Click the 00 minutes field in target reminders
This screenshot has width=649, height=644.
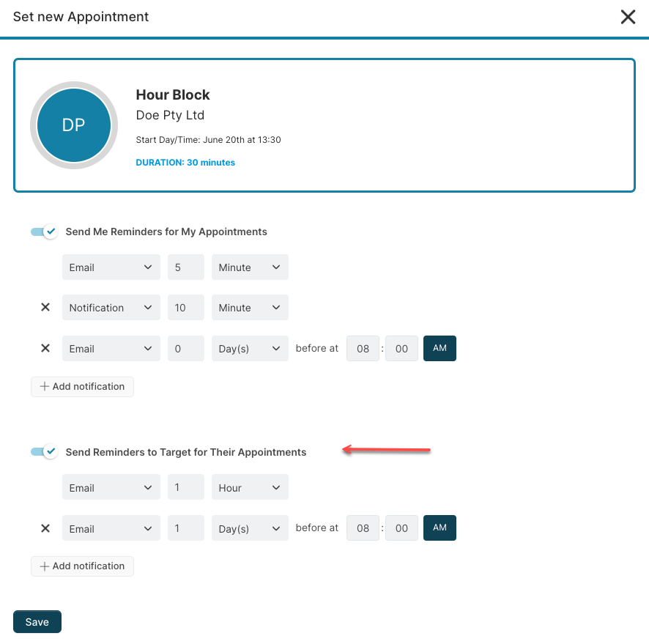pyautogui.click(x=401, y=528)
